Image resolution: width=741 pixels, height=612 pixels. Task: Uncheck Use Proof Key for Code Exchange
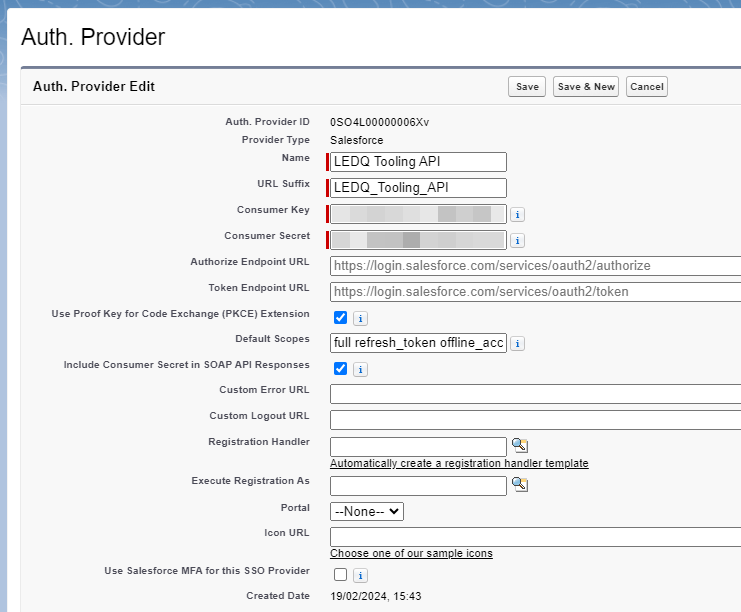pyautogui.click(x=340, y=318)
